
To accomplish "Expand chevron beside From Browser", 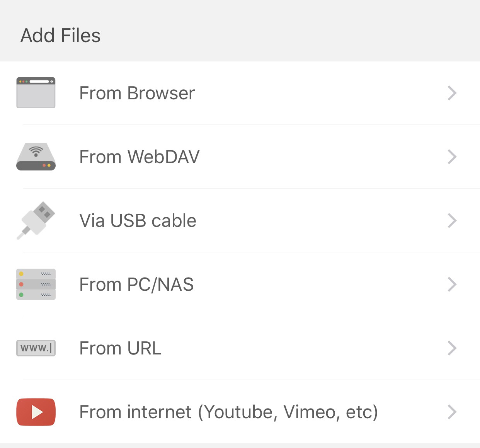I will pyautogui.click(x=452, y=93).
